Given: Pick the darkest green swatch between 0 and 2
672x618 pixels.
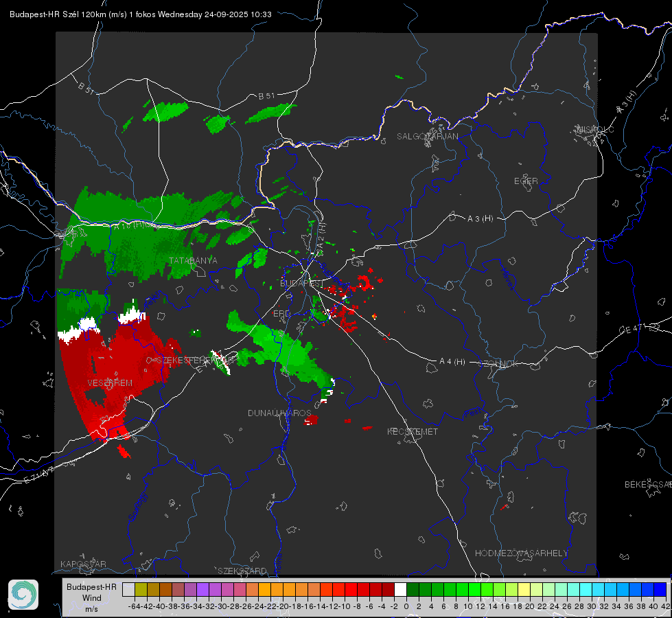Looking at the screenshot, I should coord(413,589).
